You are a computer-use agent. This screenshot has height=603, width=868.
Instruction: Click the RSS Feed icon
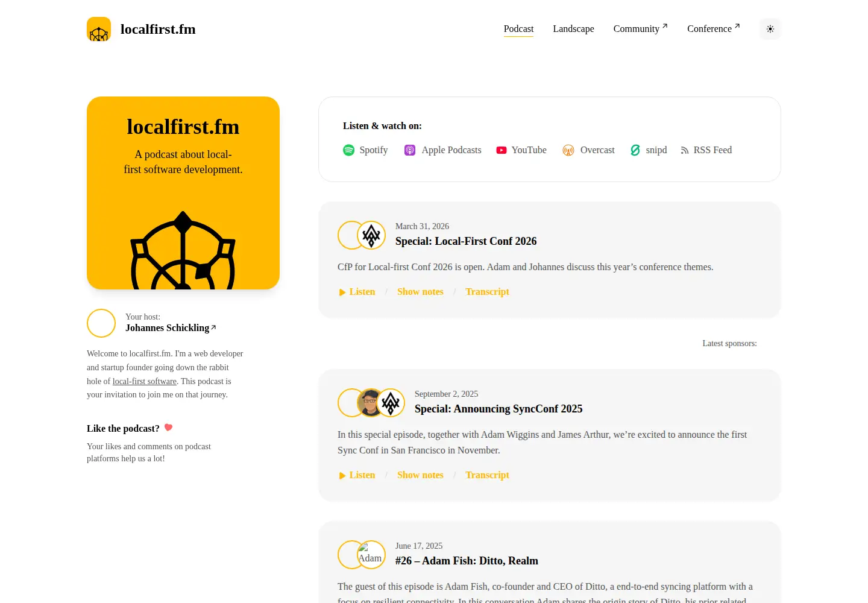tap(685, 151)
